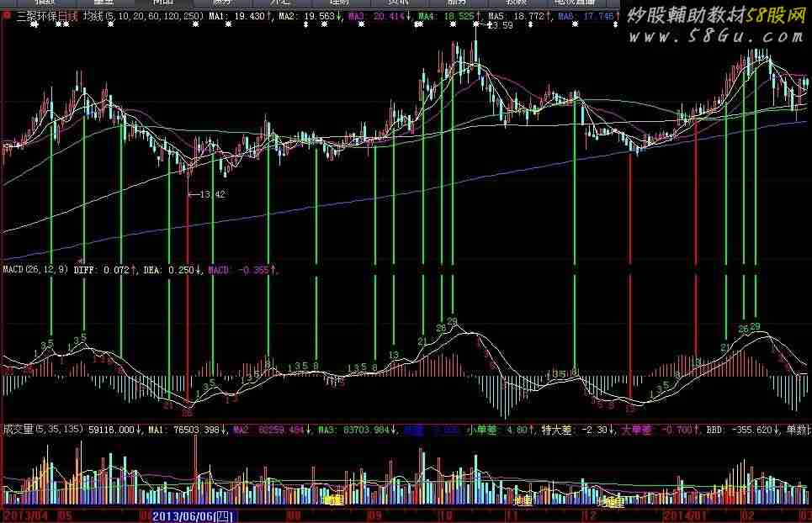Open the 均线(5,10,20,60,120,250) parameter label

click(144, 17)
